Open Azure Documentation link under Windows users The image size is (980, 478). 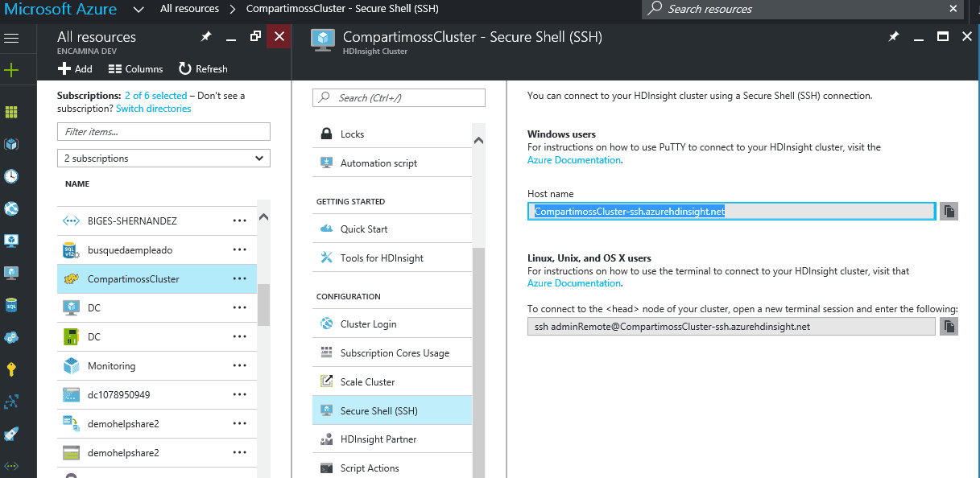(x=574, y=160)
